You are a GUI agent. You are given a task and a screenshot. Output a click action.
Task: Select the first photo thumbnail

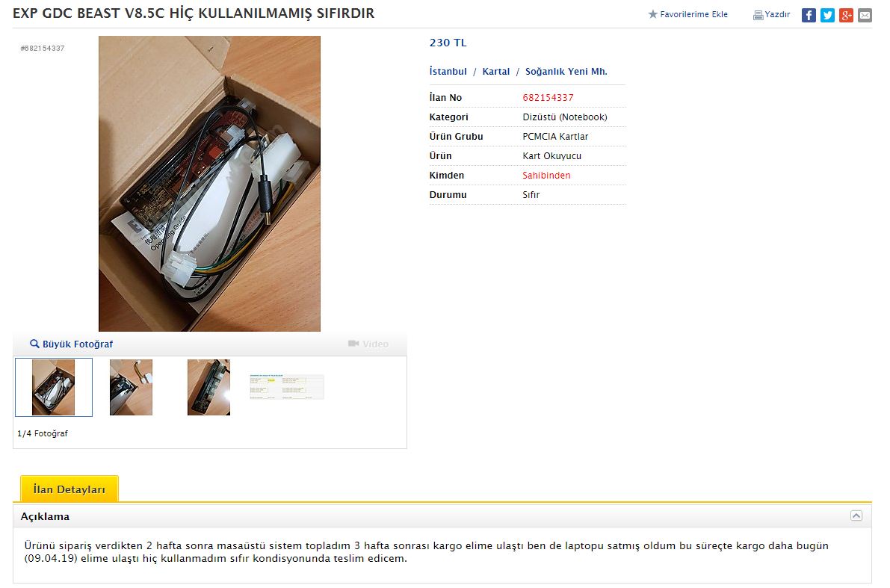[53, 387]
